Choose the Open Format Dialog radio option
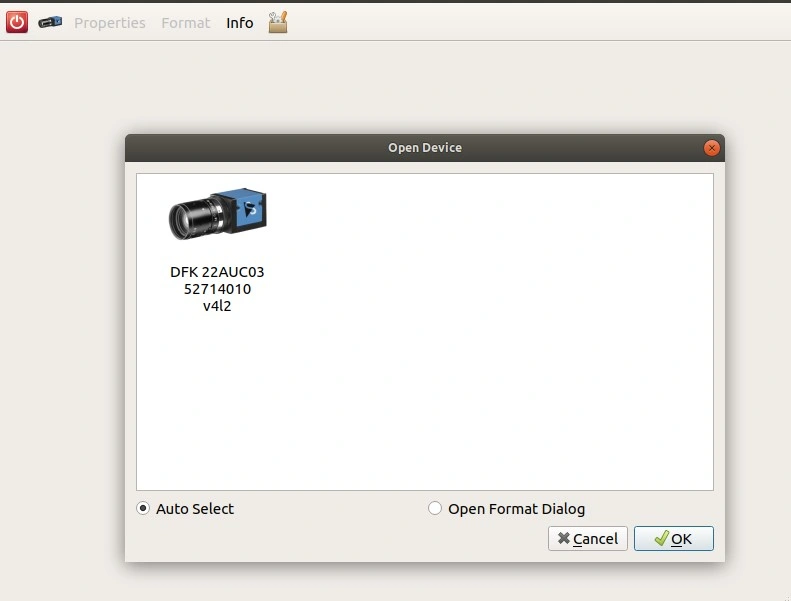791x601 pixels. [x=435, y=508]
